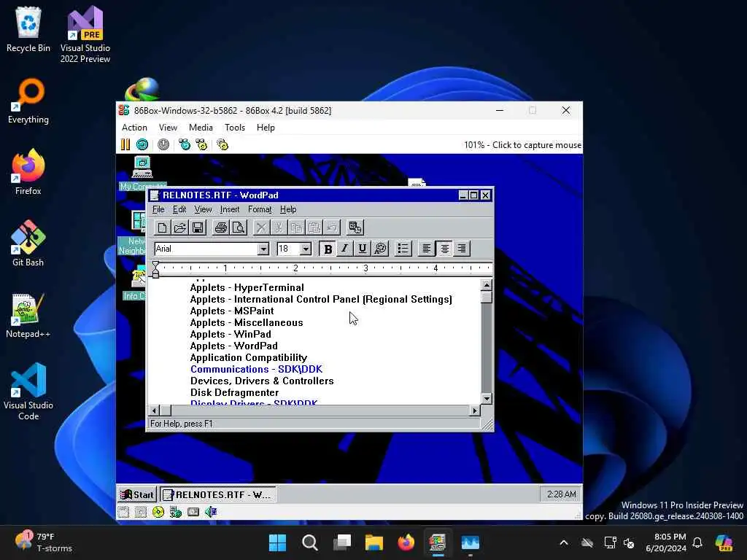Toggle bullet list style in WordPad

403,249
